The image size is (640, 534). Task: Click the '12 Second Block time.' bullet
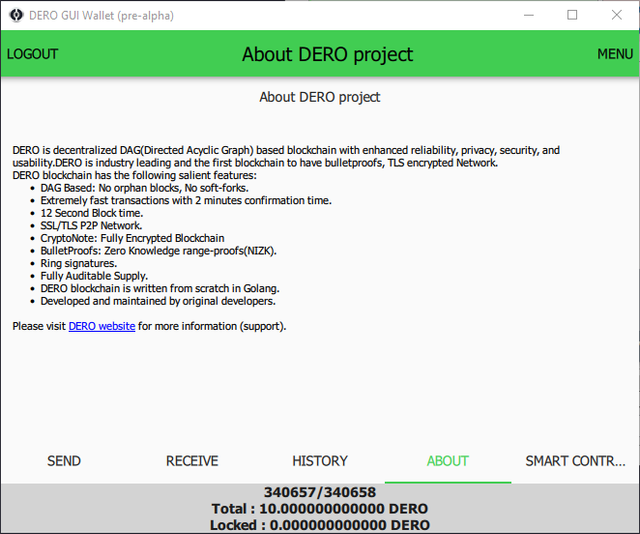tap(91, 213)
